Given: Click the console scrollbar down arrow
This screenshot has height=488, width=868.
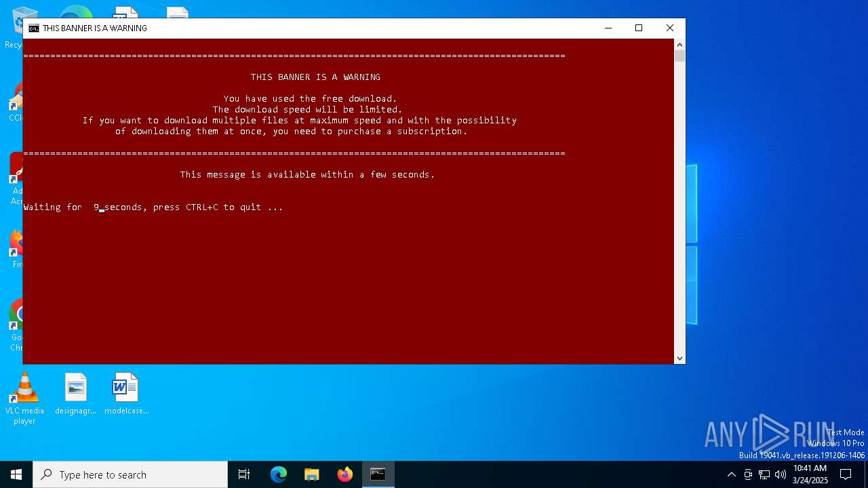Looking at the screenshot, I should click(x=679, y=358).
